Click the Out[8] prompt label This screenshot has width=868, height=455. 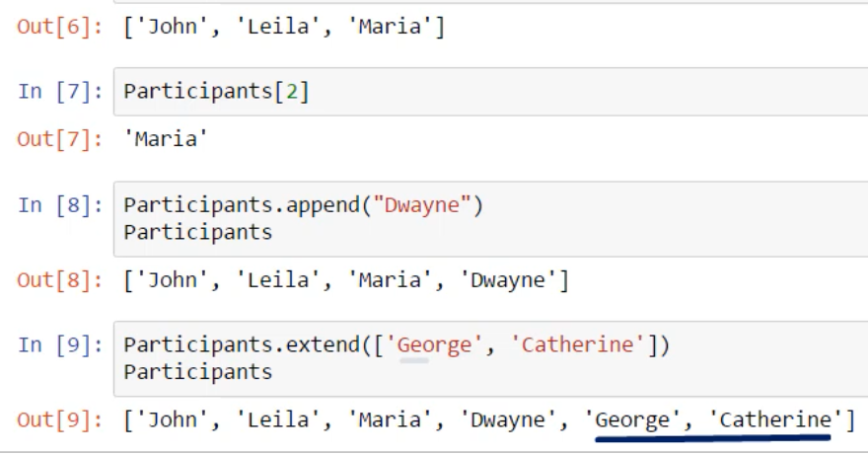click(x=59, y=280)
